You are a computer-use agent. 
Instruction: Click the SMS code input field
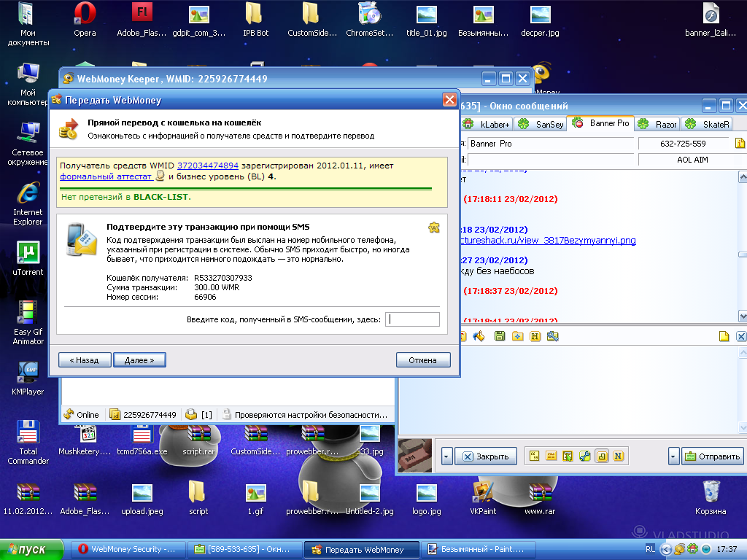click(x=412, y=319)
